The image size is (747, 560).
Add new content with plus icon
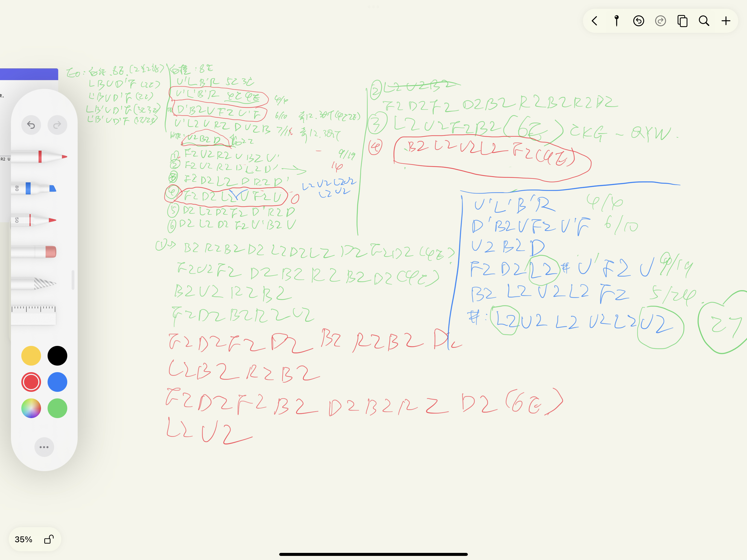click(x=726, y=21)
